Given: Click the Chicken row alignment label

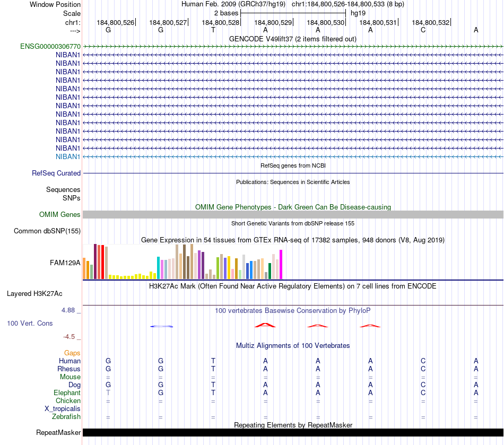Looking at the screenshot, I should click(68, 400).
